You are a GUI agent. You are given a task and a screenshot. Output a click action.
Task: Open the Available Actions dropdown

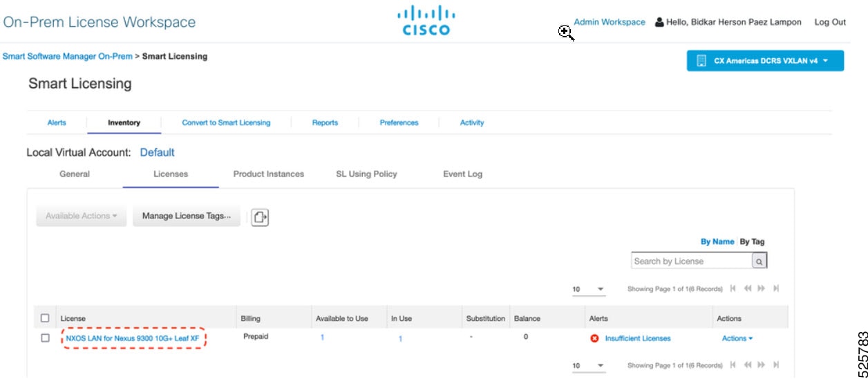click(81, 216)
